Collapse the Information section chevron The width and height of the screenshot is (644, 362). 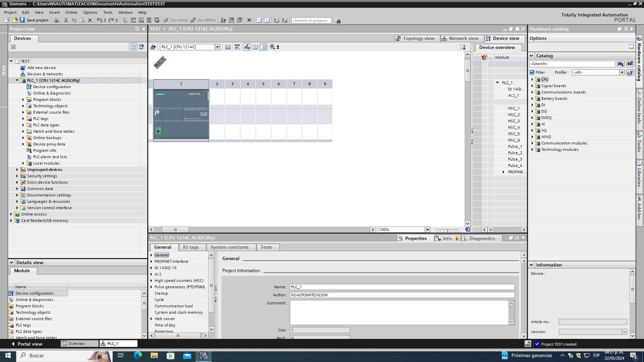pos(532,265)
